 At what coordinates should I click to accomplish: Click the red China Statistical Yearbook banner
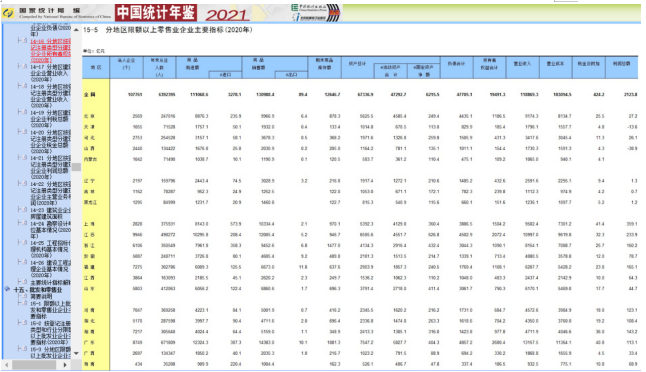tap(156, 13)
